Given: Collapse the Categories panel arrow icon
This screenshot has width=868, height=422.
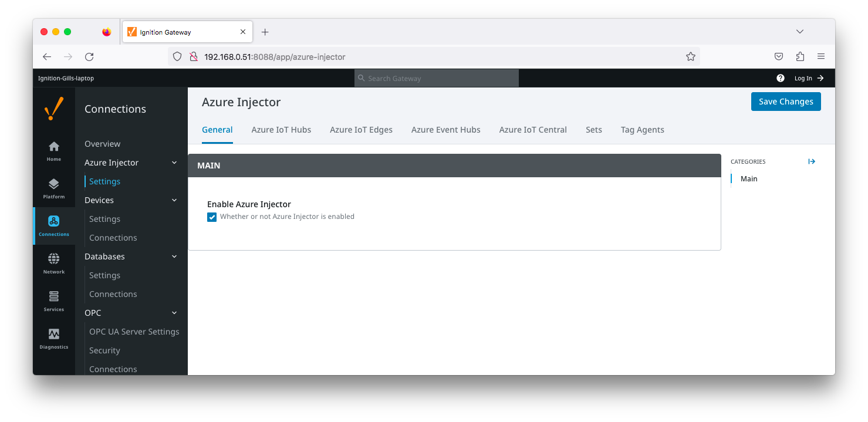Looking at the screenshot, I should coord(812,161).
